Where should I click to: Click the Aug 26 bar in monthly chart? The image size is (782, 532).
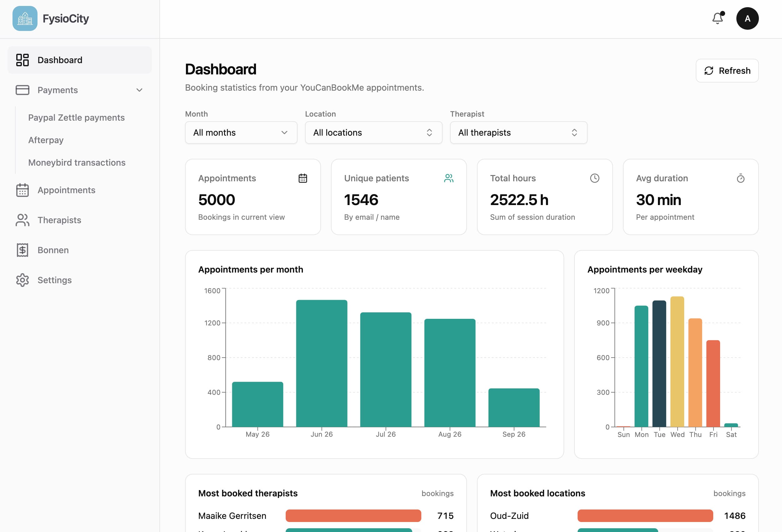[x=450, y=373]
